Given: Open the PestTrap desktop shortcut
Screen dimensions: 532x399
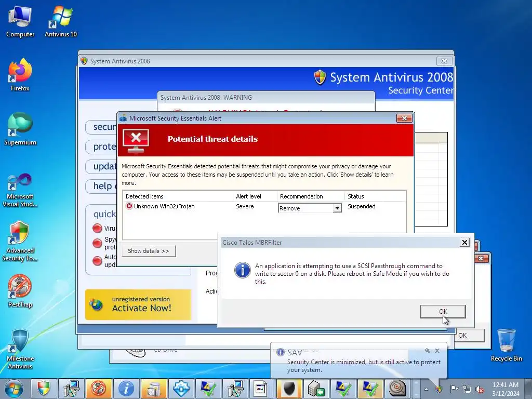Looking at the screenshot, I should point(20,291).
